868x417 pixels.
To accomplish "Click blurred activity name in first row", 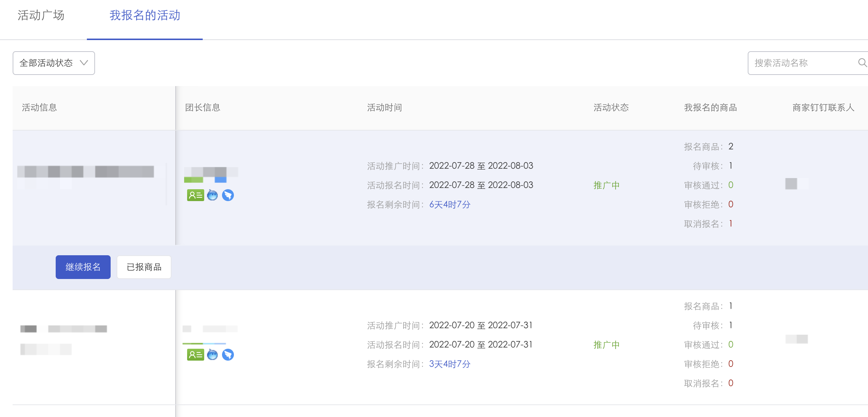I will (x=86, y=172).
